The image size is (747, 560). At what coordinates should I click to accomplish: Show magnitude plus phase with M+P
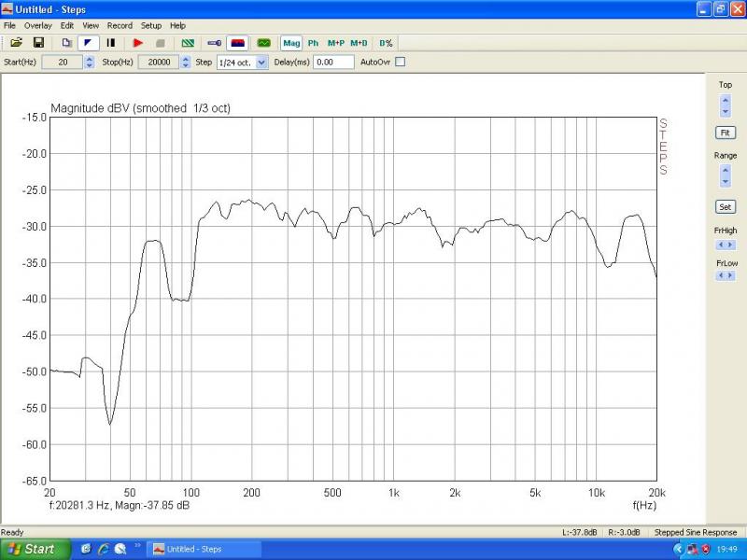coord(336,43)
